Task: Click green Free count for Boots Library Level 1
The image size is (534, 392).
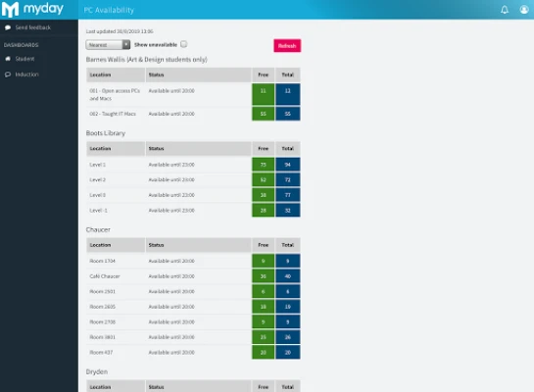Action: (x=264, y=165)
